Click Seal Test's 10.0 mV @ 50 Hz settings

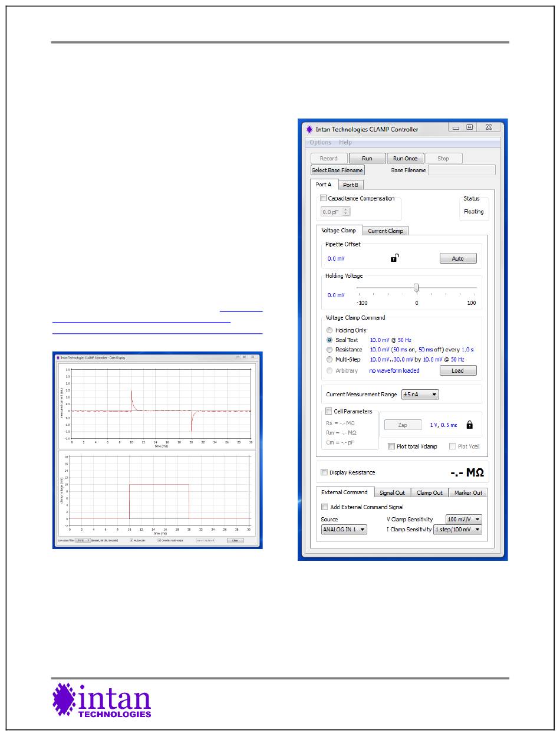click(390, 340)
